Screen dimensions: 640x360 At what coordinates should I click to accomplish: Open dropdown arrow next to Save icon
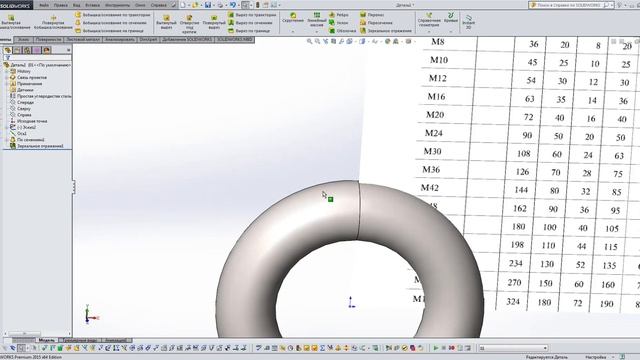point(213,5)
